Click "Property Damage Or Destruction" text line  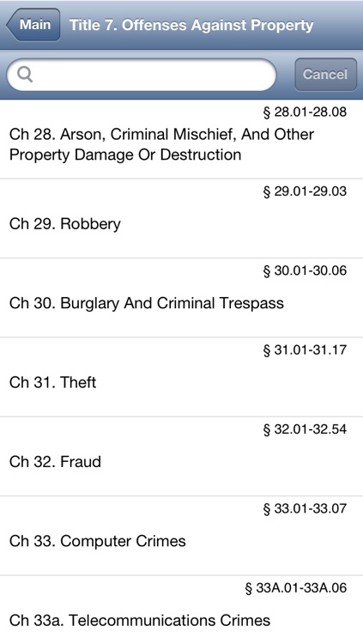[x=125, y=155]
